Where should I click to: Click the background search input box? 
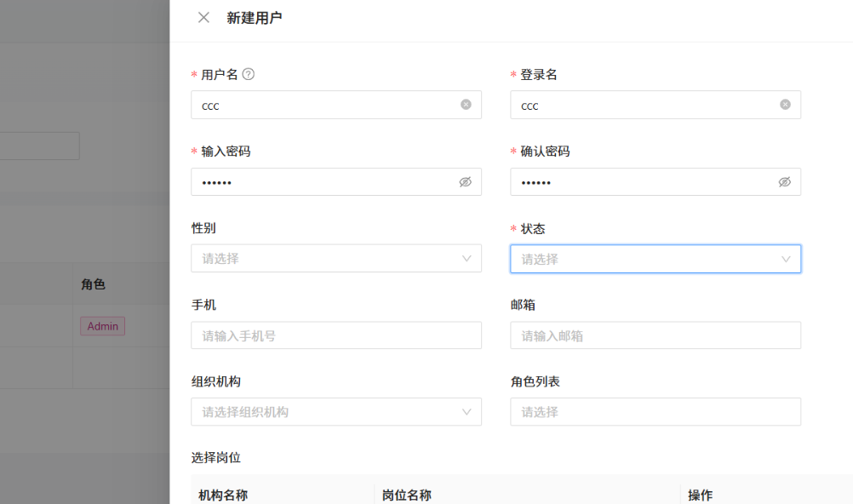40,146
